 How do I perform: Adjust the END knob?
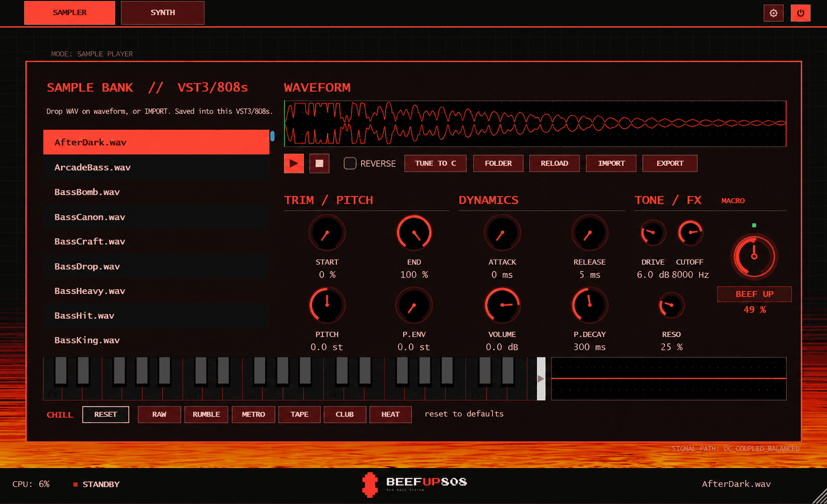(x=414, y=233)
